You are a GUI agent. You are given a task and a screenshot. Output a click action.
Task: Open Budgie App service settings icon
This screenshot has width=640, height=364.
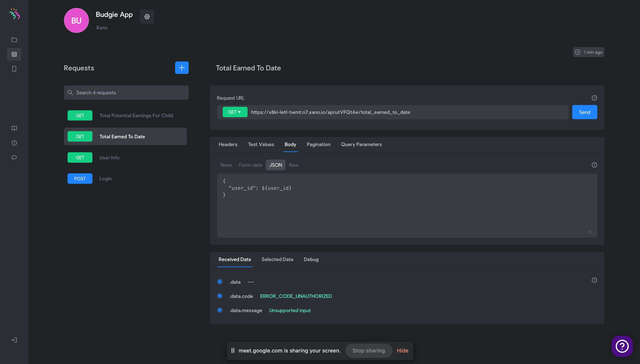coord(147,17)
